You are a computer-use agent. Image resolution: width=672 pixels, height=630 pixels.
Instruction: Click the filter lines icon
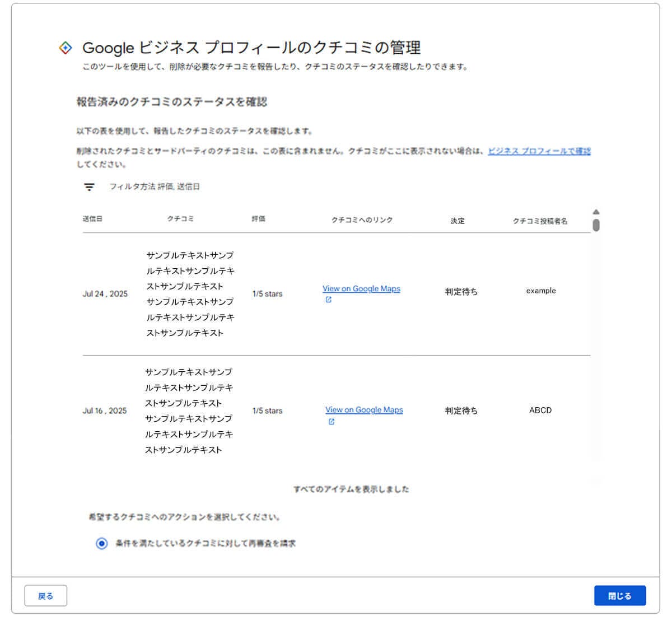[x=89, y=187]
